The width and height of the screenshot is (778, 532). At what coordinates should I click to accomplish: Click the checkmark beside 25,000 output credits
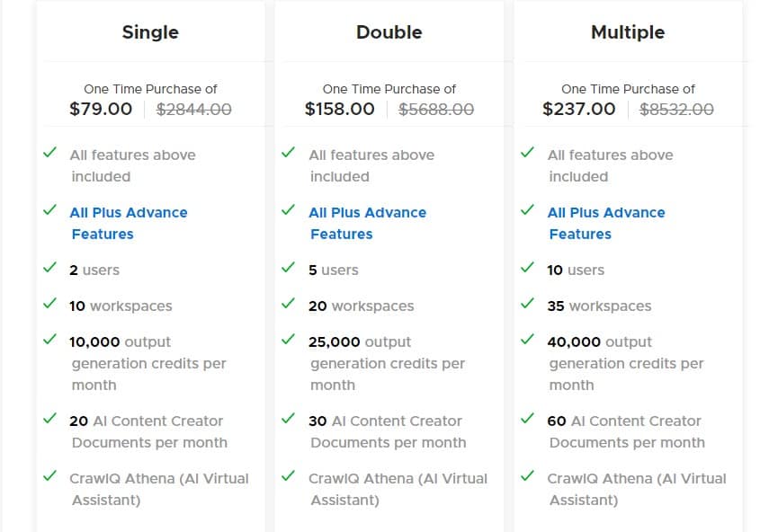(289, 340)
